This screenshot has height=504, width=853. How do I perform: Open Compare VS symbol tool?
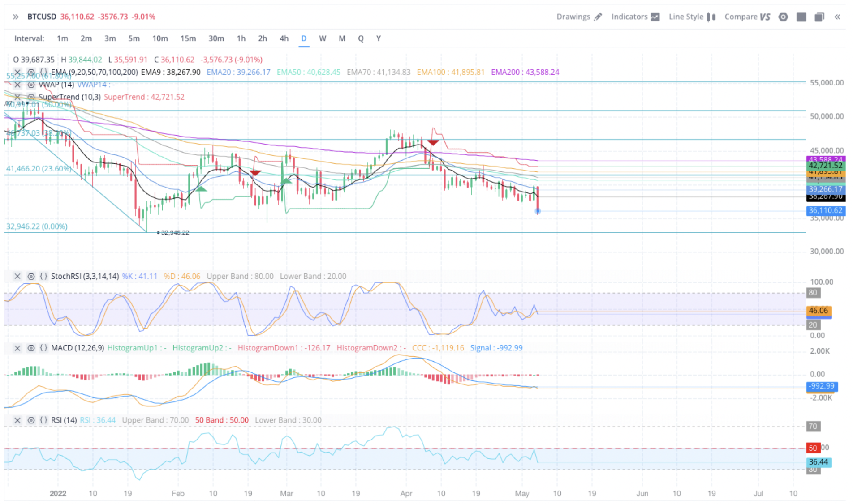(x=765, y=17)
